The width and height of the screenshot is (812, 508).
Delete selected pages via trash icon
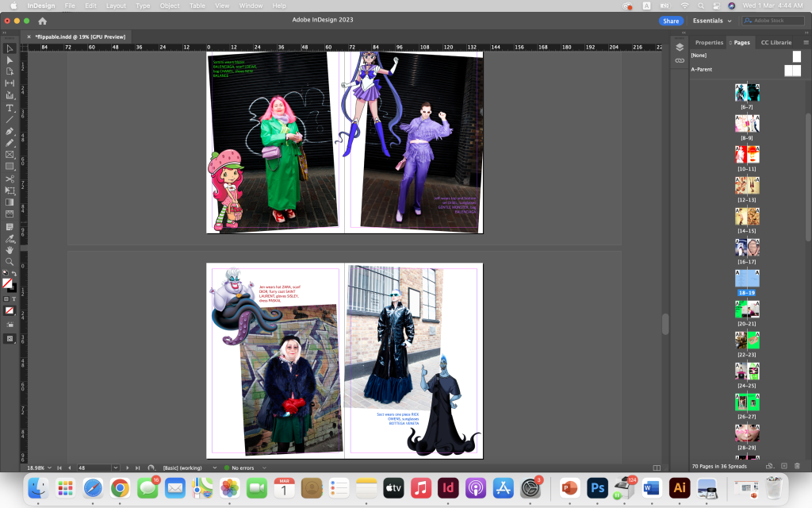(x=797, y=466)
